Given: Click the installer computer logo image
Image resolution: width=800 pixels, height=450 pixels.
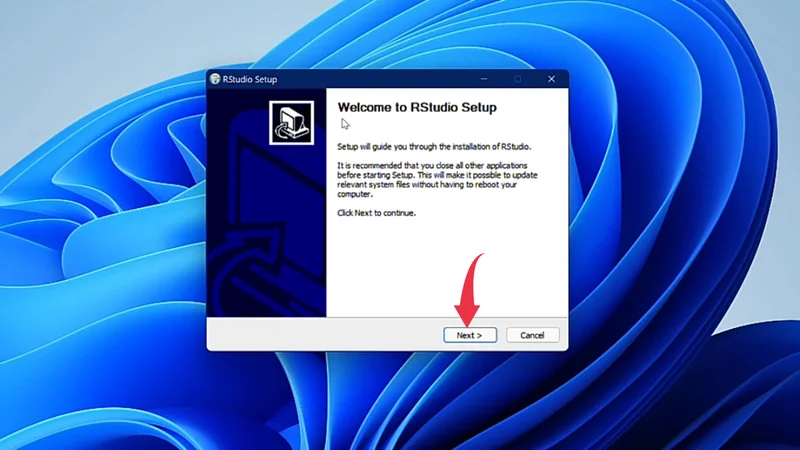Looking at the screenshot, I should click(291, 123).
